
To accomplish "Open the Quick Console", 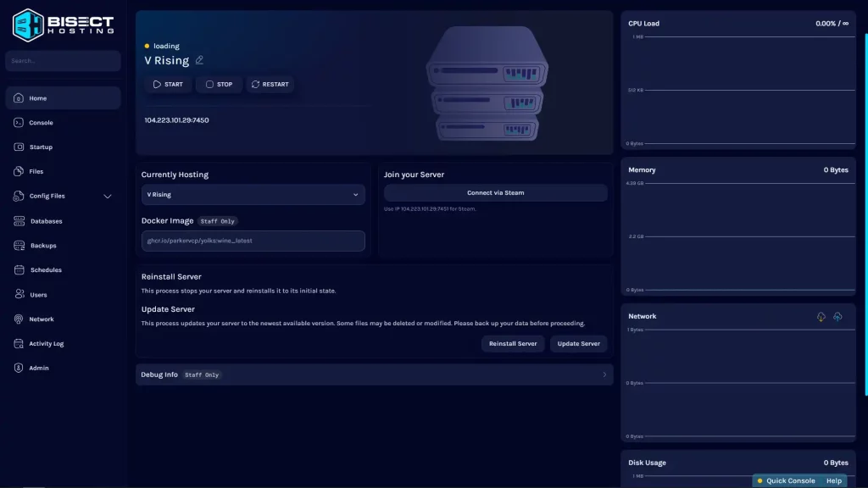I will [x=786, y=480].
